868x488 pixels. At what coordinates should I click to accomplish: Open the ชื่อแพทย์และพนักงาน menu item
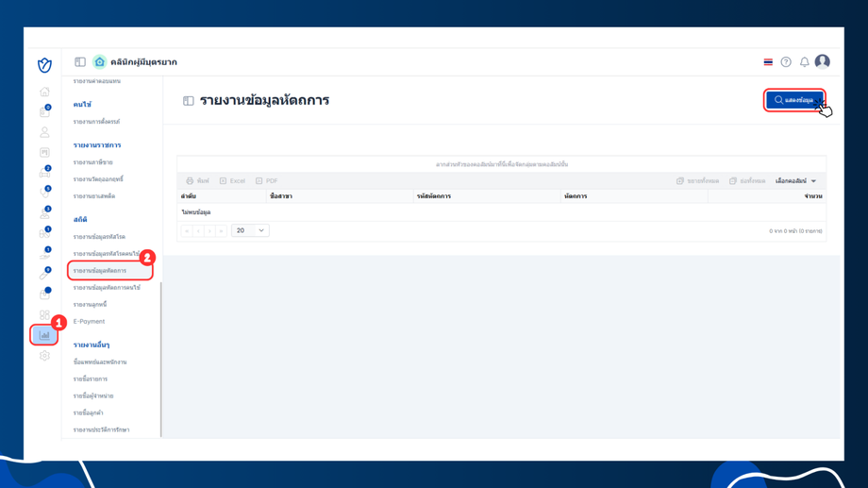pyautogui.click(x=100, y=362)
